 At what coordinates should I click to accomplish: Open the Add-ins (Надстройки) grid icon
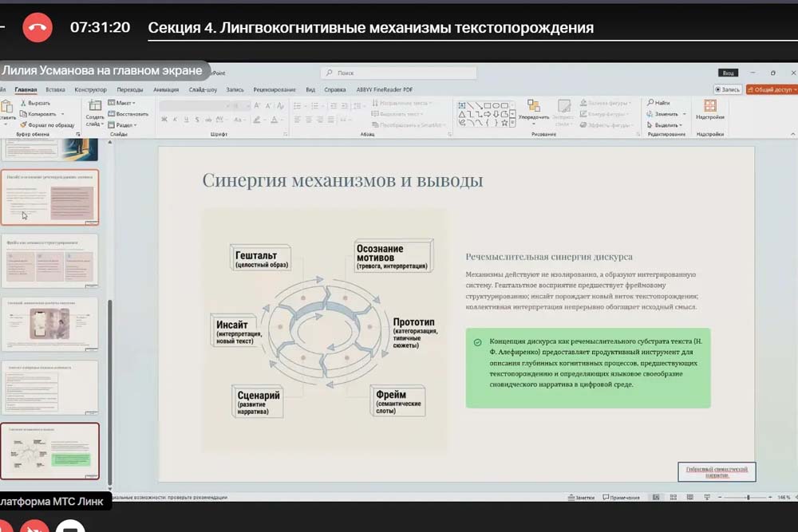[x=710, y=106]
